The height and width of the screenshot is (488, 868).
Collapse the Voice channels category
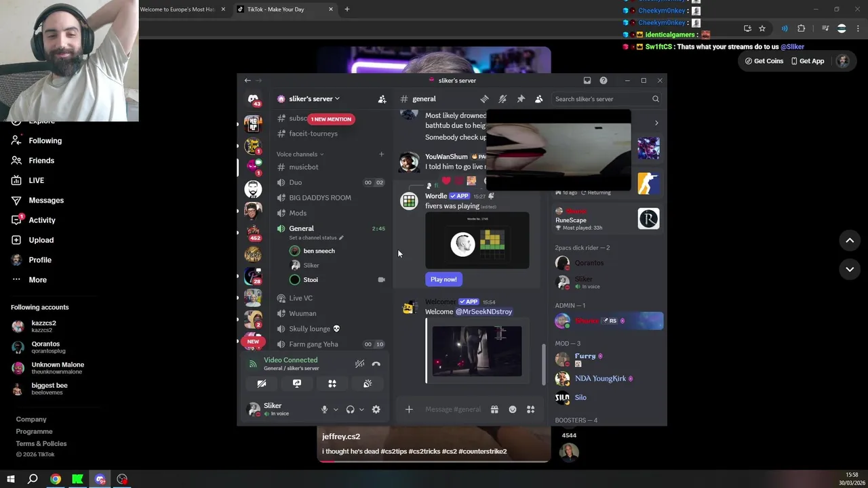pos(300,155)
